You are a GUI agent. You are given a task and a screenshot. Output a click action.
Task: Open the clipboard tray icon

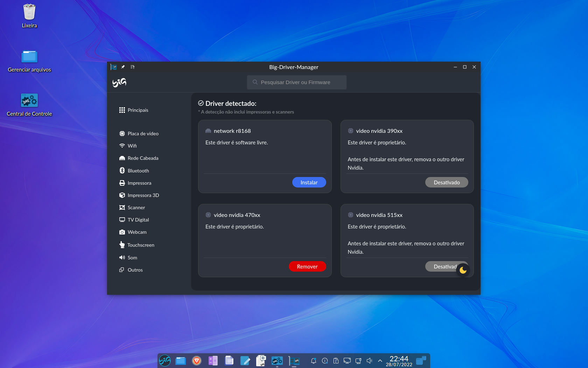point(336,361)
